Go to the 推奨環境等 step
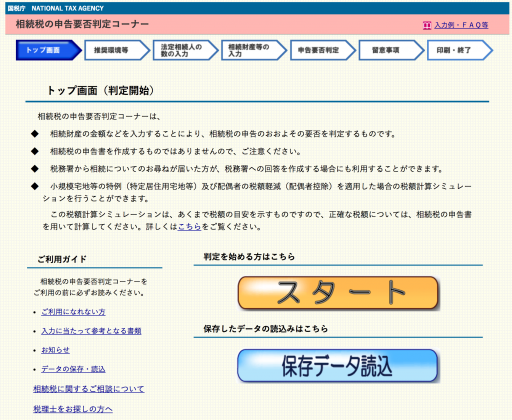 click(117, 50)
